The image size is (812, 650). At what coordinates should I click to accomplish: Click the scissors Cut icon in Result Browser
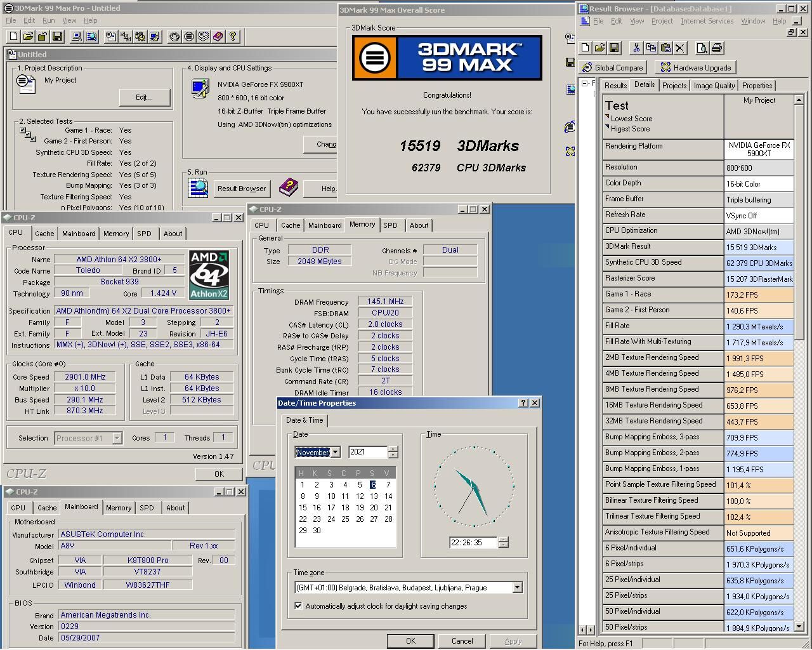(636, 48)
